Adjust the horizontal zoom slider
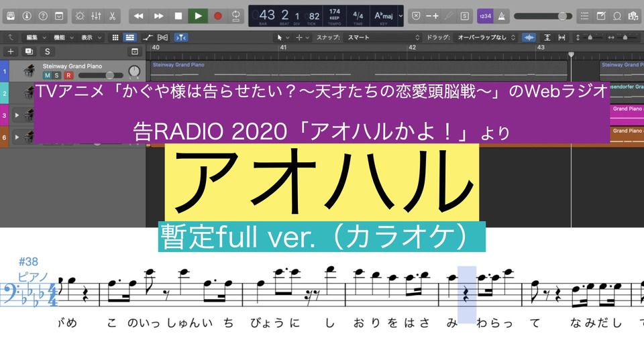The width and height of the screenshot is (644, 362). point(625,38)
